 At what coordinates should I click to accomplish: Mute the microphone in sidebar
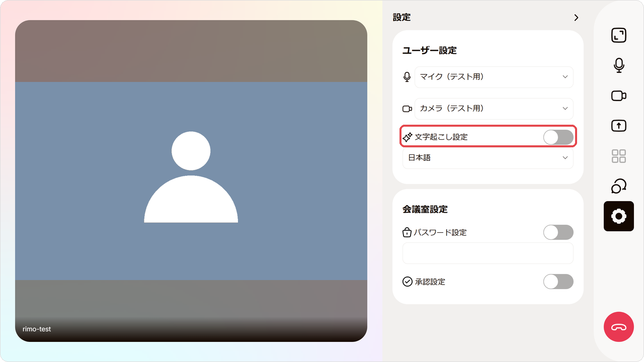pyautogui.click(x=619, y=65)
